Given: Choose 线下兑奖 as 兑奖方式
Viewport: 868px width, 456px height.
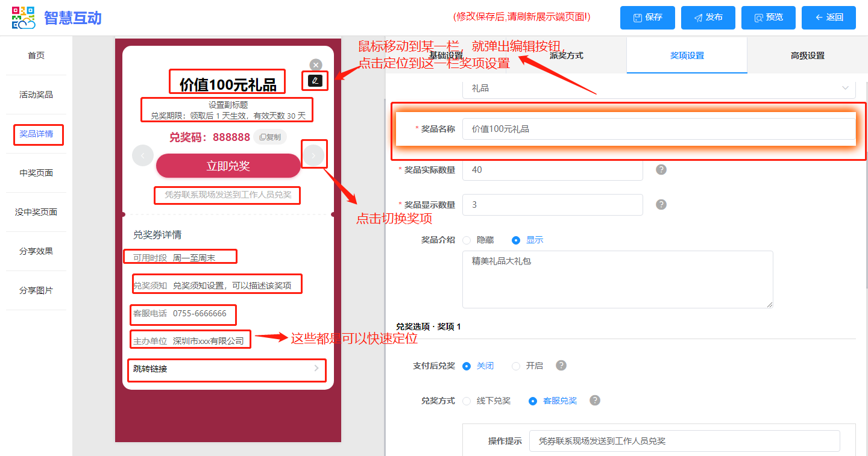Looking at the screenshot, I should [467, 401].
